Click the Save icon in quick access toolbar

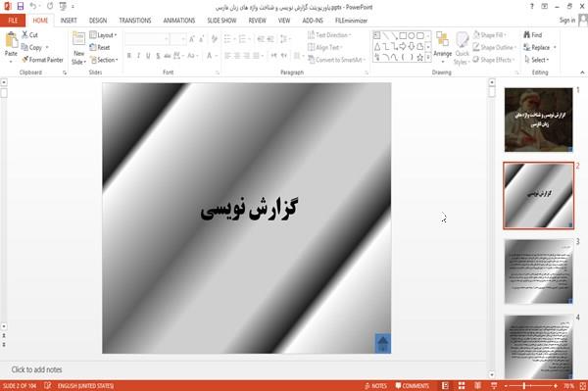(x=21, y=7)
